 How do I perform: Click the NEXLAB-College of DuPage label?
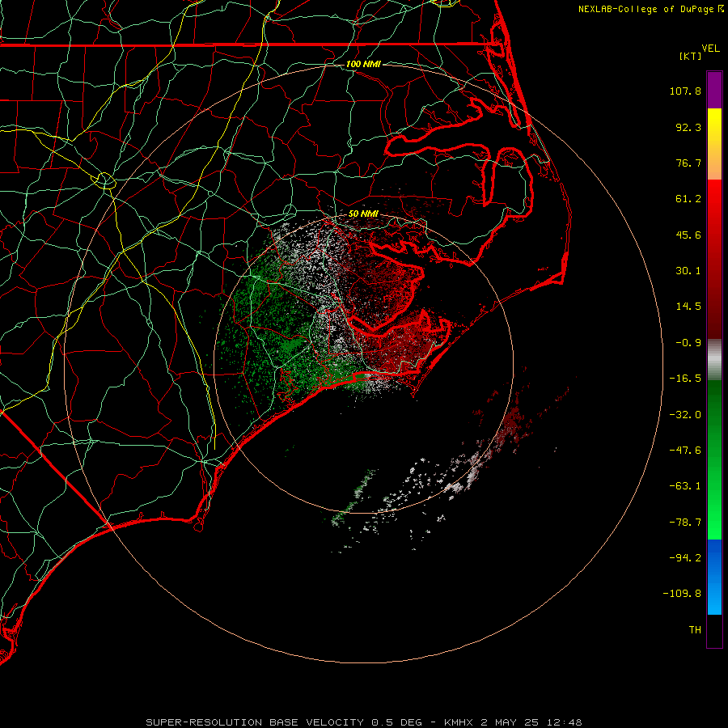(x=646, y=9)
